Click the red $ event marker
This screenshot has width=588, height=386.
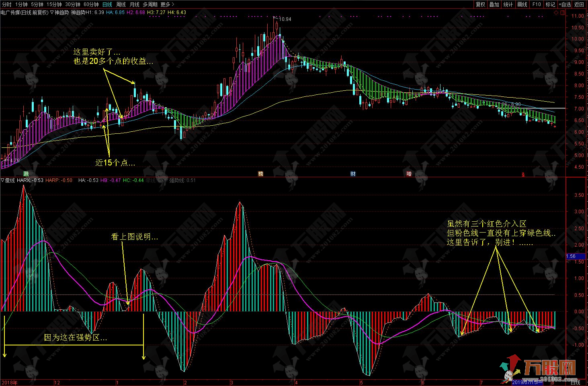click(x=523, y=175)
